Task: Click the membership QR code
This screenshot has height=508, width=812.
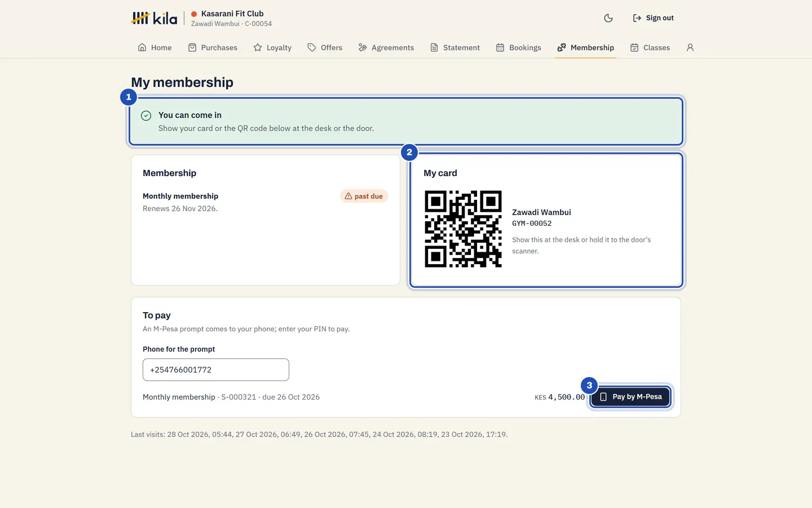Action: [x=463, y=229]
